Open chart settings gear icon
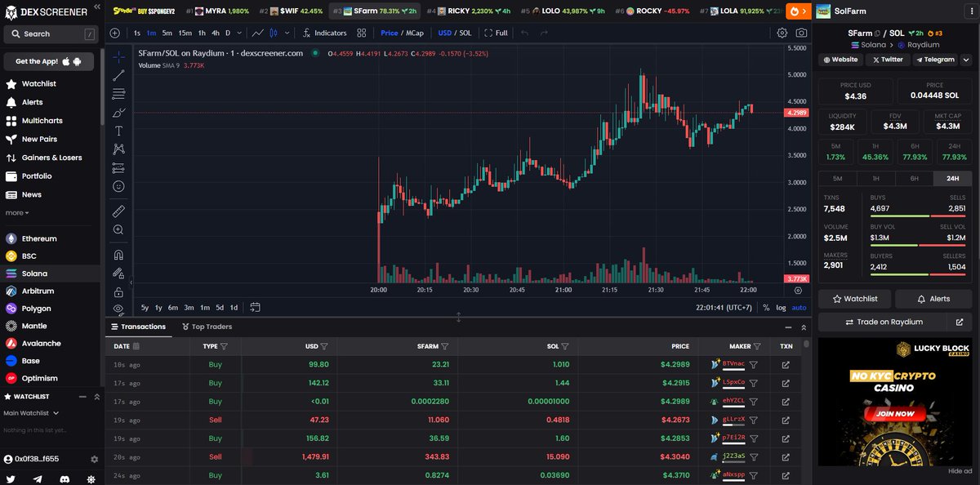 tap(782, 33)
